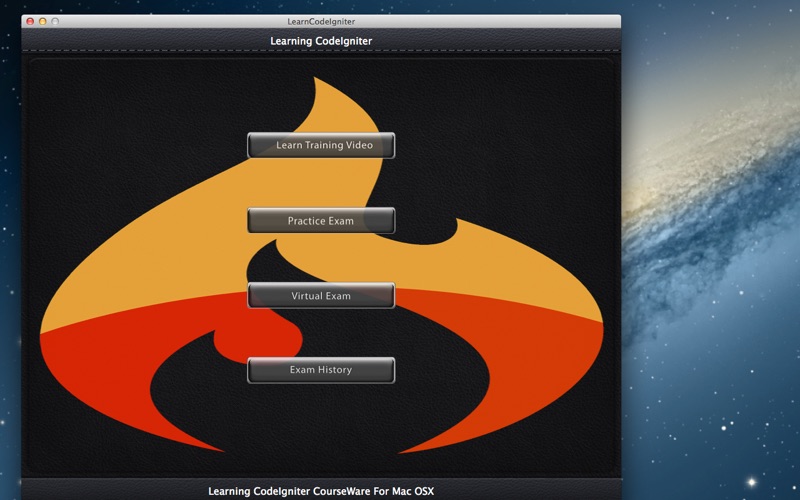Click the LearnCodeIgniter title bar text
Screen dimensions: 800x500
321,21
